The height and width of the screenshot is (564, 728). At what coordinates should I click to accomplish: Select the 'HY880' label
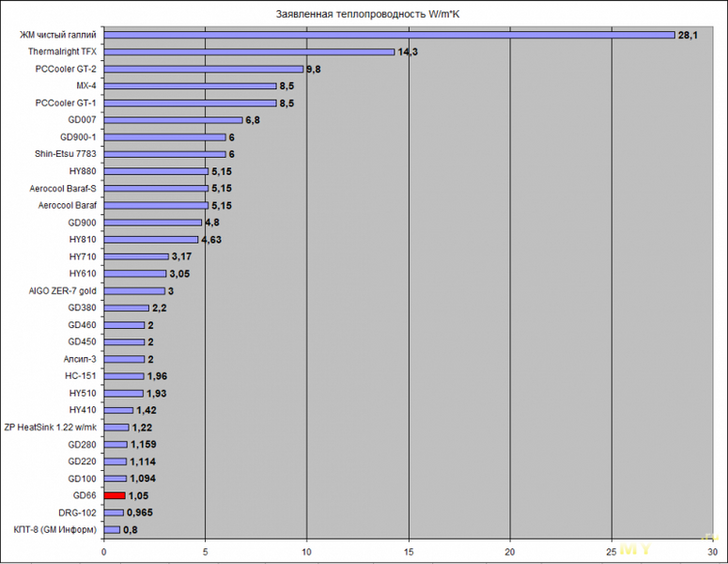click(83, 171)
